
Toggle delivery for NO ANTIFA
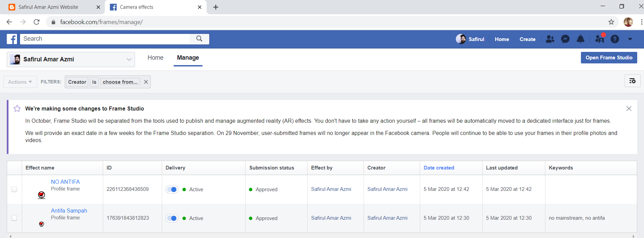(x=172, y=189)
